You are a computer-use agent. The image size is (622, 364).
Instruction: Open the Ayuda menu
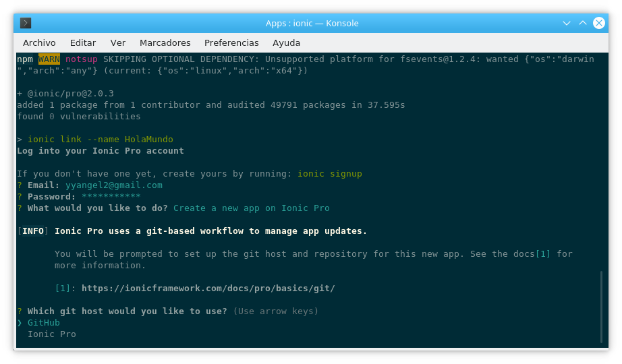[287, 43]
